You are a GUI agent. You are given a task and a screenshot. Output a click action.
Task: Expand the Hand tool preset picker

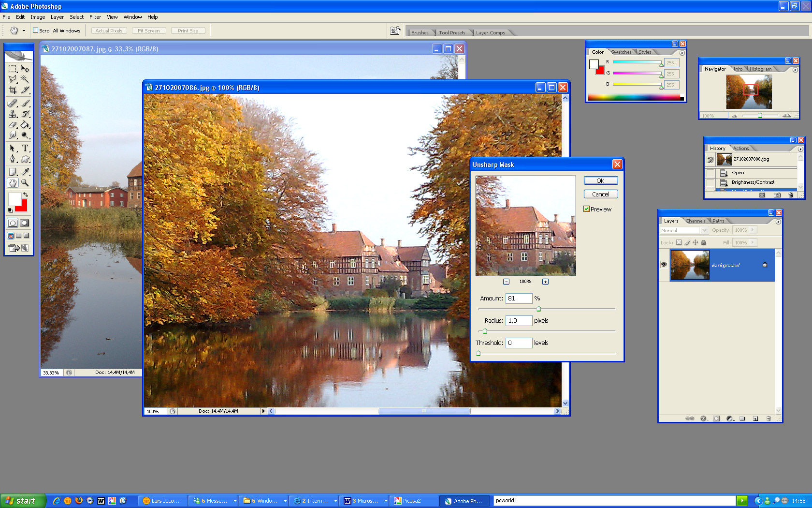pyautogui.click(x=24, y=30)
